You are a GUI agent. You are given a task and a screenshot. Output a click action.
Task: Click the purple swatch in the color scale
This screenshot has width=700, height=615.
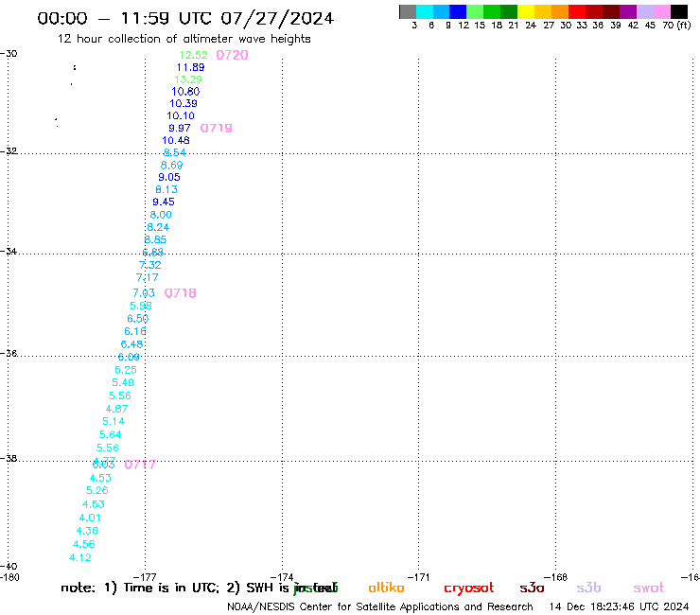[628, 11]
